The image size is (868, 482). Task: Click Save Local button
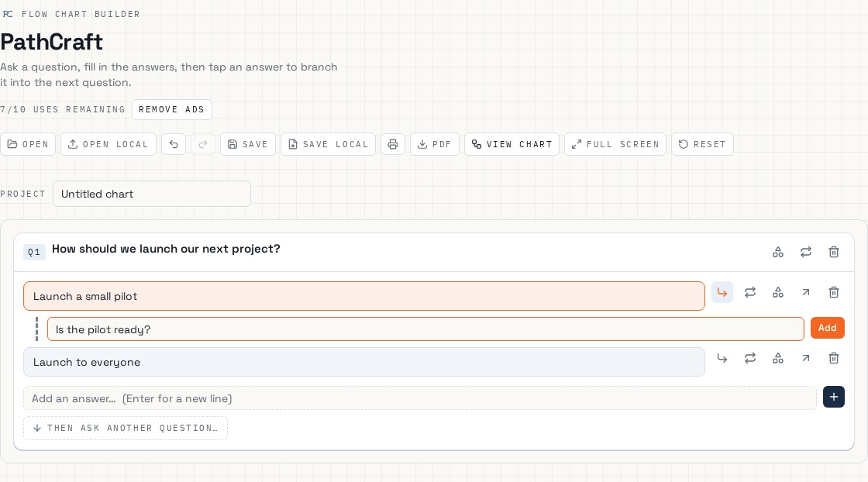pos(329,144)
